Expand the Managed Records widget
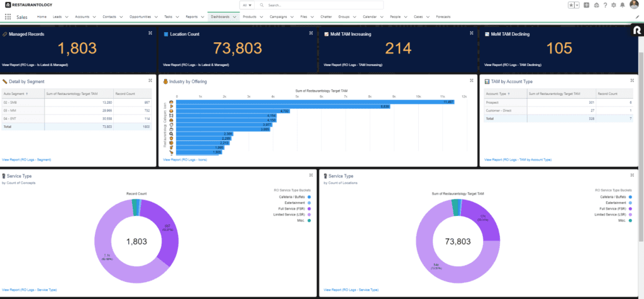 (150, 33)
